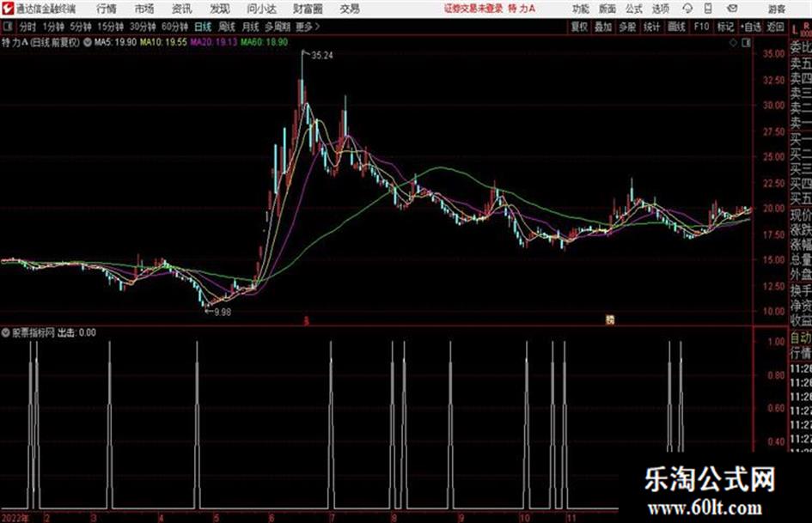Click the red event marker near June
The height and width of the screenshot is (523, 812).
[x=306, y=321]
